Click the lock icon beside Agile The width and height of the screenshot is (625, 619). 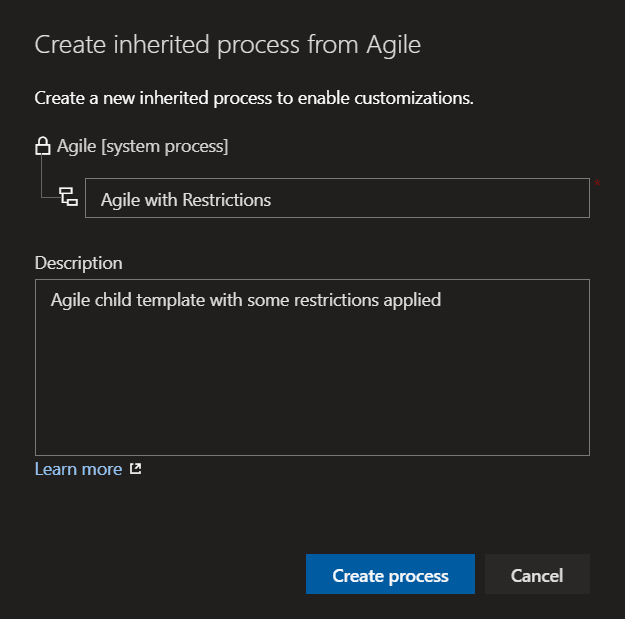43,147
